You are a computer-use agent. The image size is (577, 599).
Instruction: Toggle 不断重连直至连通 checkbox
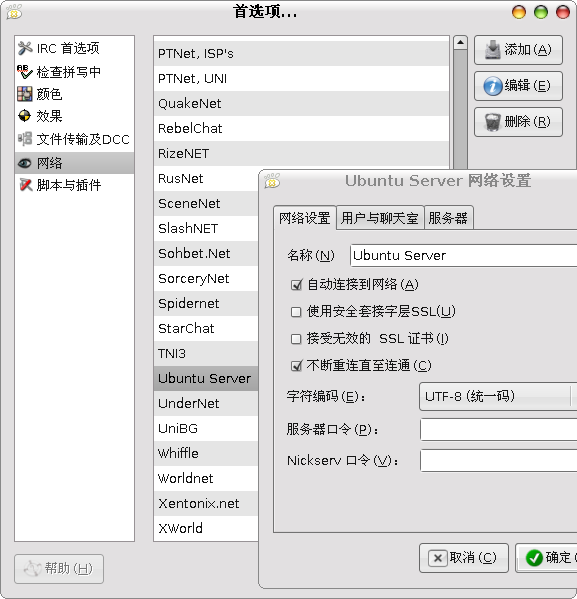click(x=296, y=366)
